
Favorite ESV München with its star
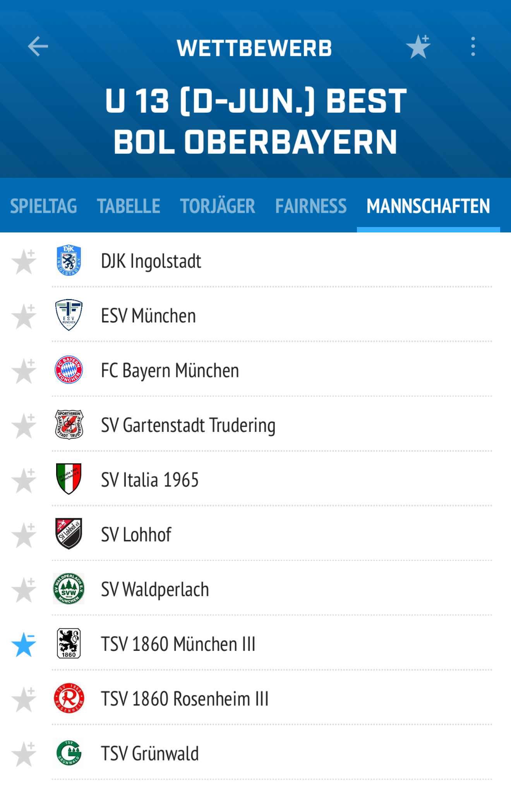pos(24,316)
